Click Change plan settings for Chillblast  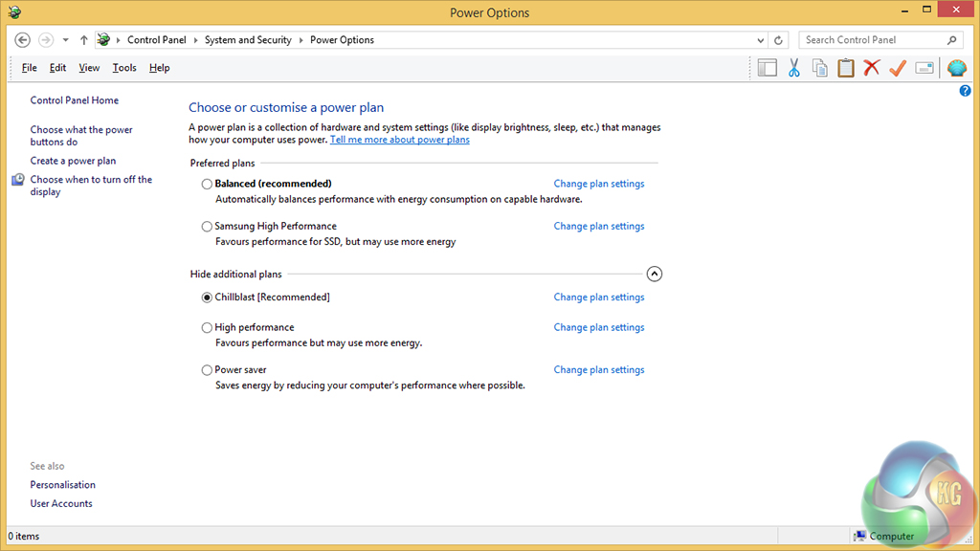point(598,298)
